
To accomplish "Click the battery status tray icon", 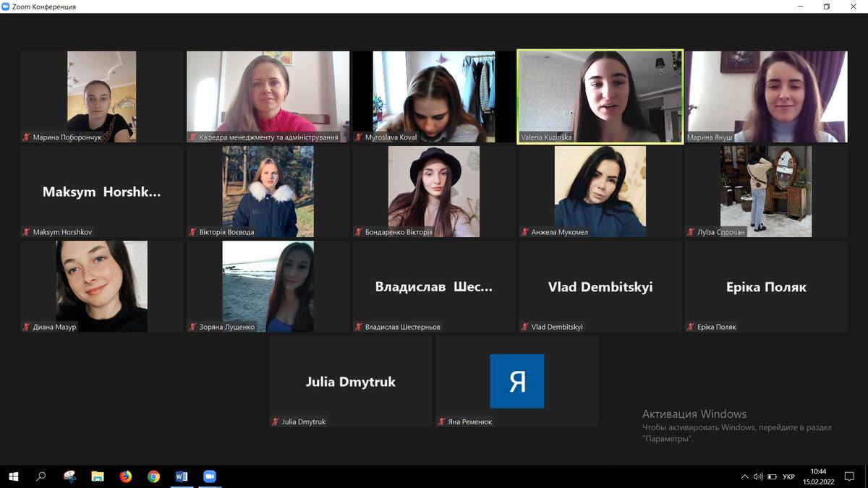I will [x=772, y=476].
